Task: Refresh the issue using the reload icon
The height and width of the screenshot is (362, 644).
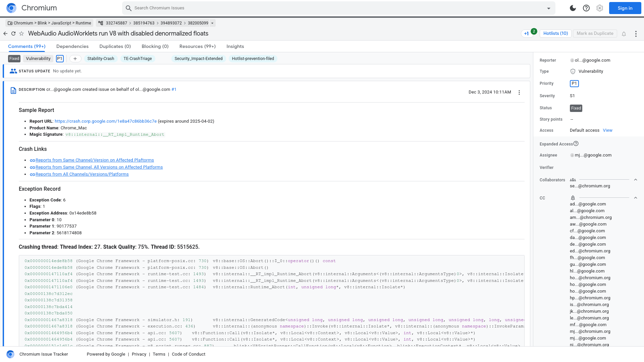Action: point(13,34)
